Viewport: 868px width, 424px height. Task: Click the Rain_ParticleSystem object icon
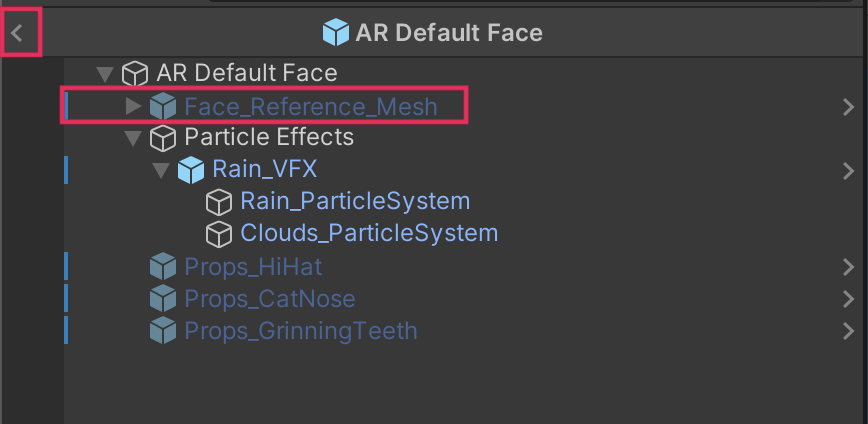(218, 201)
